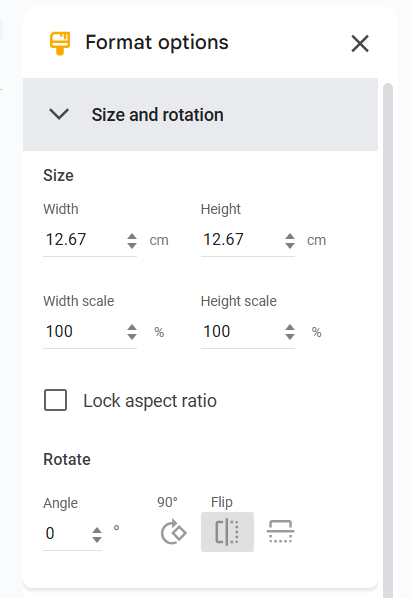Increase Width scale percentage using up arrow

[132, 328]
